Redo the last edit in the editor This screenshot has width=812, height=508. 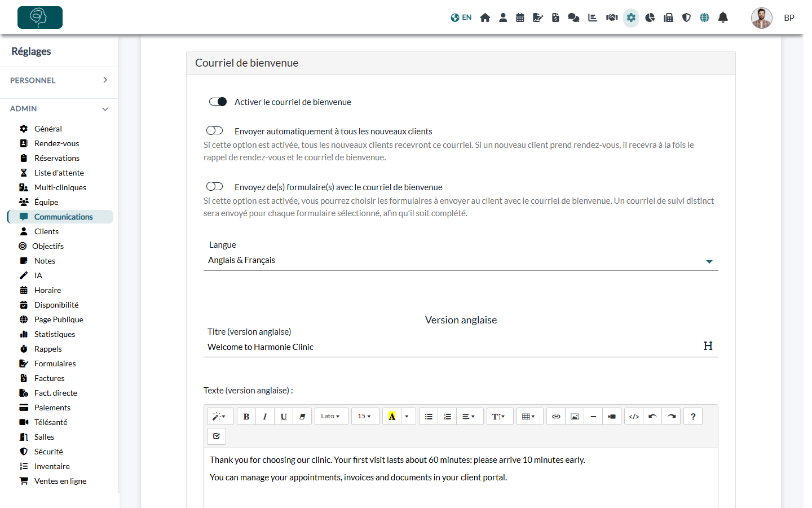coord(671,417)
